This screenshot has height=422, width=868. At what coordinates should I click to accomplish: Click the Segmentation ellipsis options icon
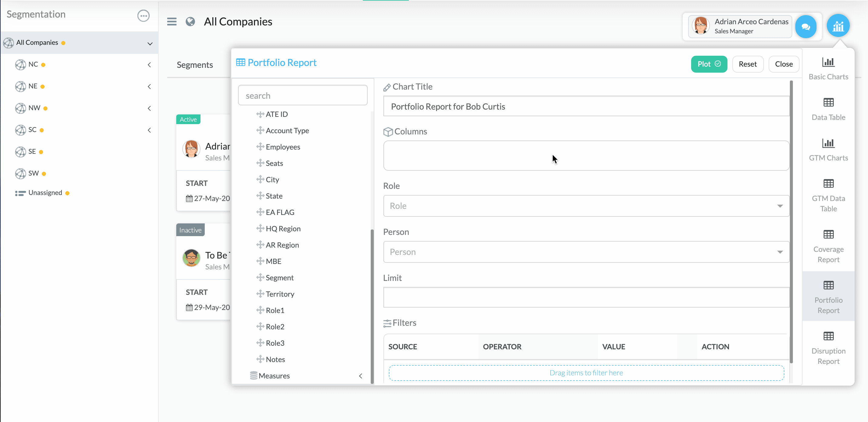[143, 15]
